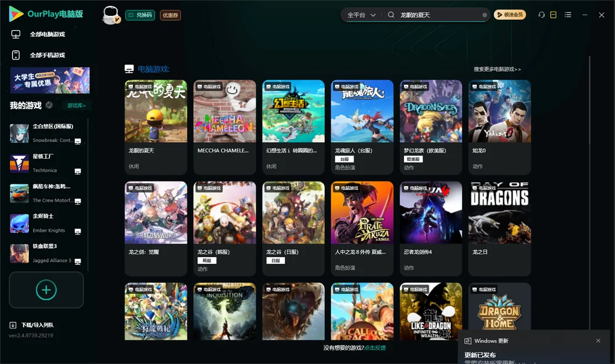Click the Windows 更新 notification icon
Image resolution: width=615 pixels, height=364 pixels.
coord(467,341)
